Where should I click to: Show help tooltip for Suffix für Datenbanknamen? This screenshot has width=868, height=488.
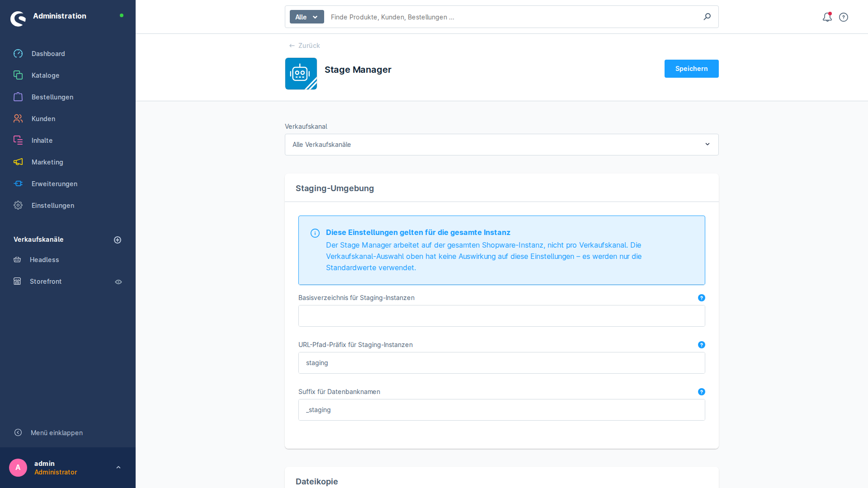702,392
